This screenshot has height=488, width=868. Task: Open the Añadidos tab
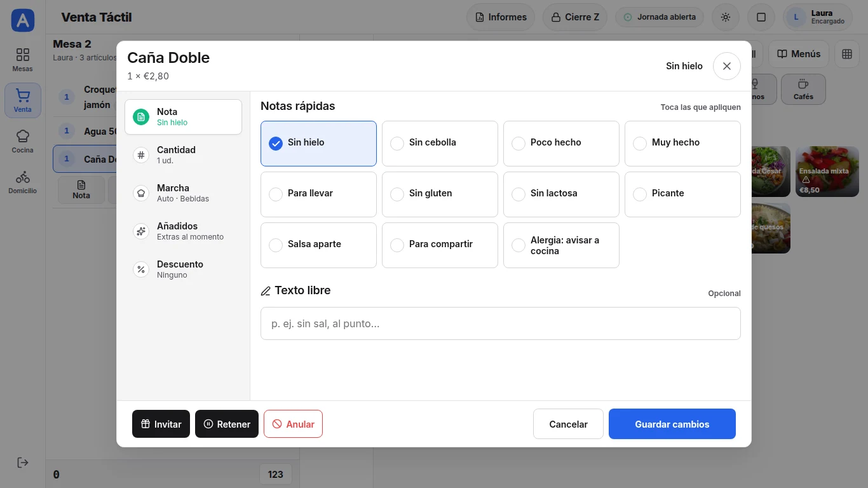tap(183, 231)
